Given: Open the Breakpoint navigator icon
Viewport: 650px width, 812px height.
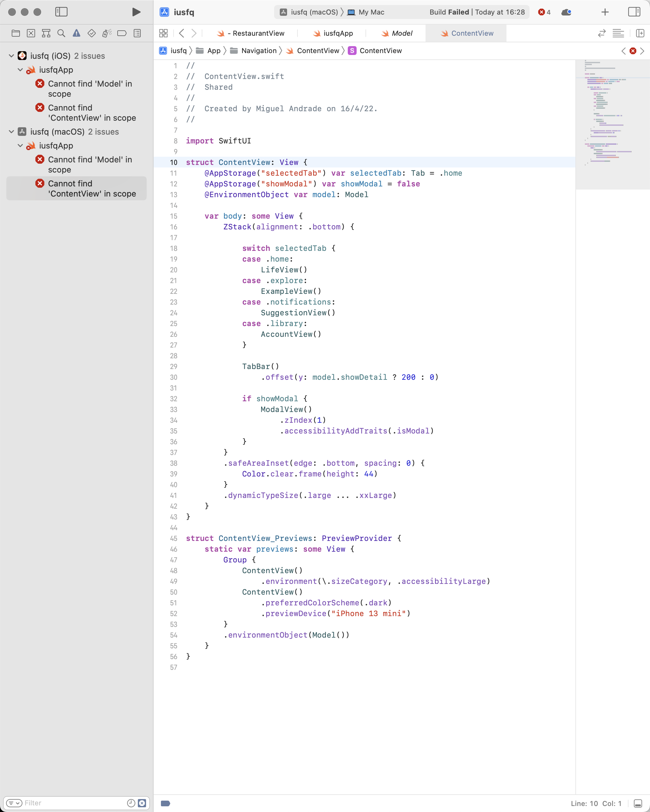Looking at the screenshot, I should coord(122,33).
